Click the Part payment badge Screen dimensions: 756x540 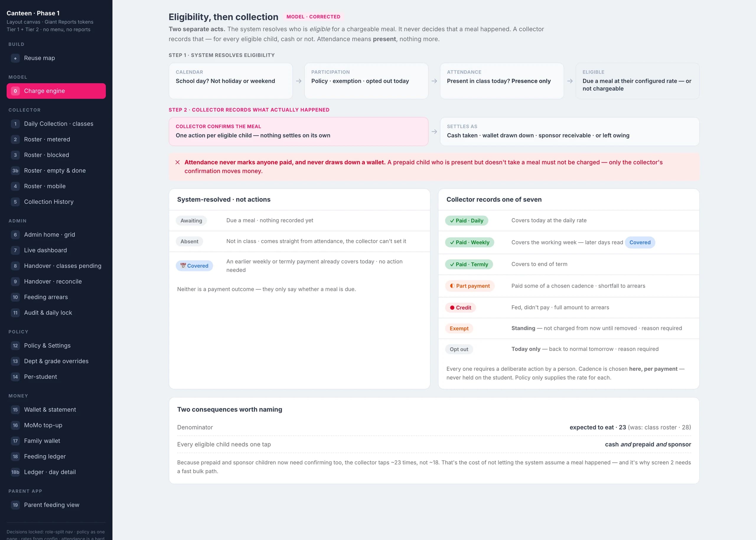click(x=470, y=286)
